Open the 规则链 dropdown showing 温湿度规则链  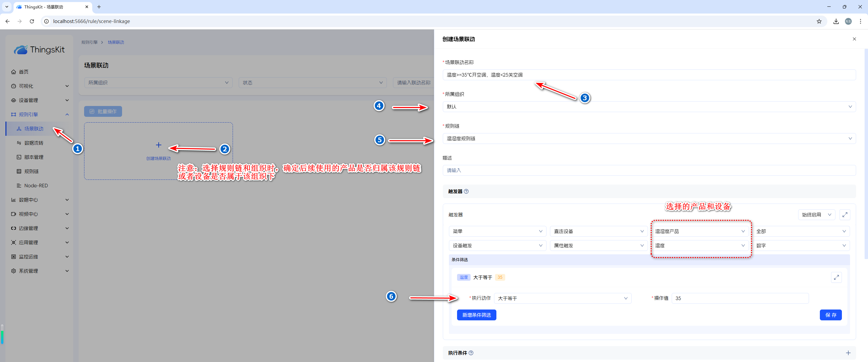(649, 139)
